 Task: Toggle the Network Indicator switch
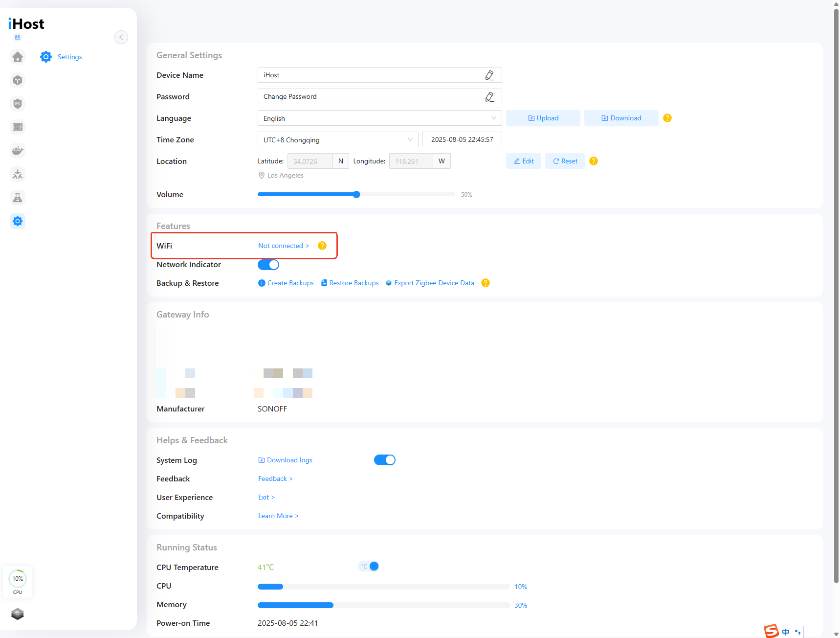(268, 265)
